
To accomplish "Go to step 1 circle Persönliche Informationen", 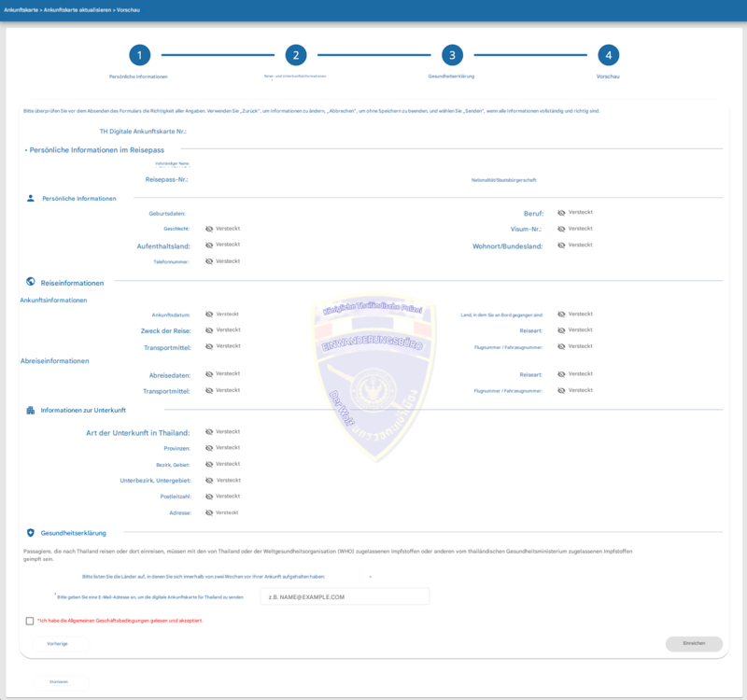I will pos(139,55).
